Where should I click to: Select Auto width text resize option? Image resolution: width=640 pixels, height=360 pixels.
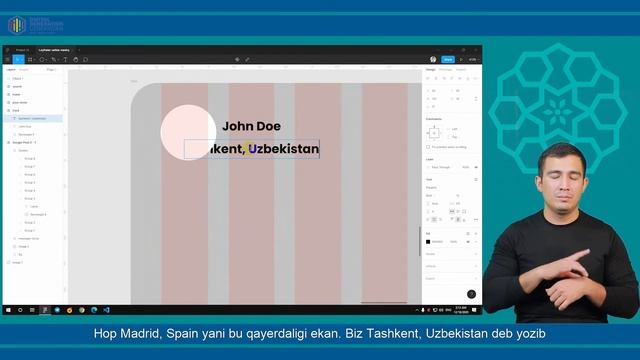point(452,211)
